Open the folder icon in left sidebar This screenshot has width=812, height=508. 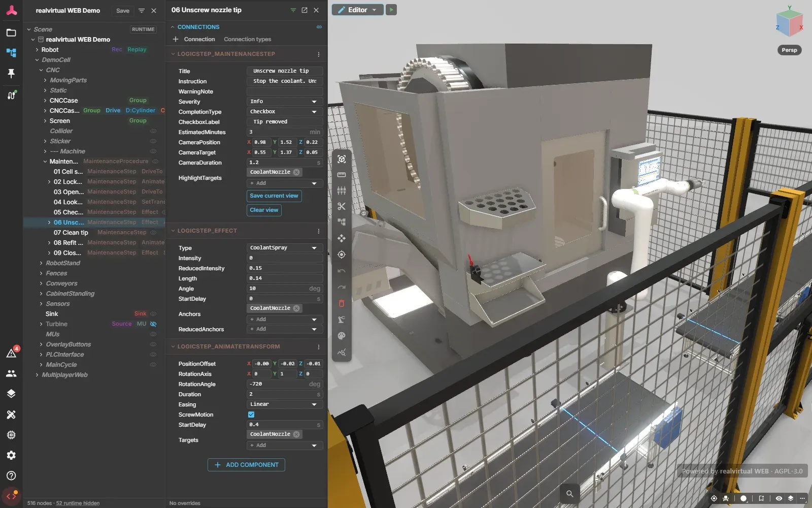pyautogui.click(x=11, y=33)
